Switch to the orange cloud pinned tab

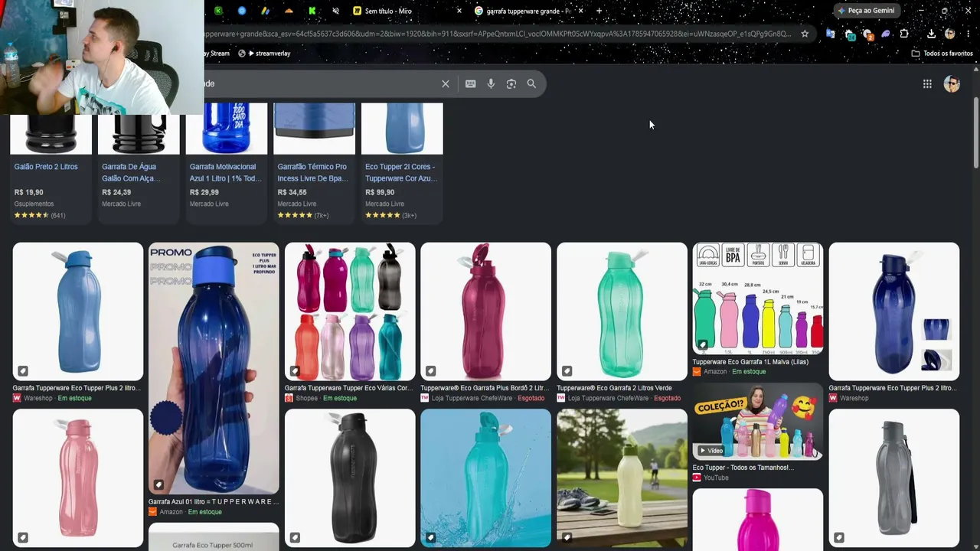pos(289,11)
